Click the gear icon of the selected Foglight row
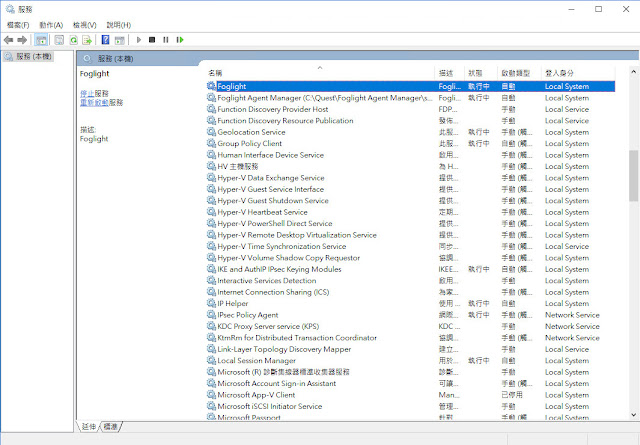Image resolution: width=640 pixels, height=445 pixels. click(211, 86)
